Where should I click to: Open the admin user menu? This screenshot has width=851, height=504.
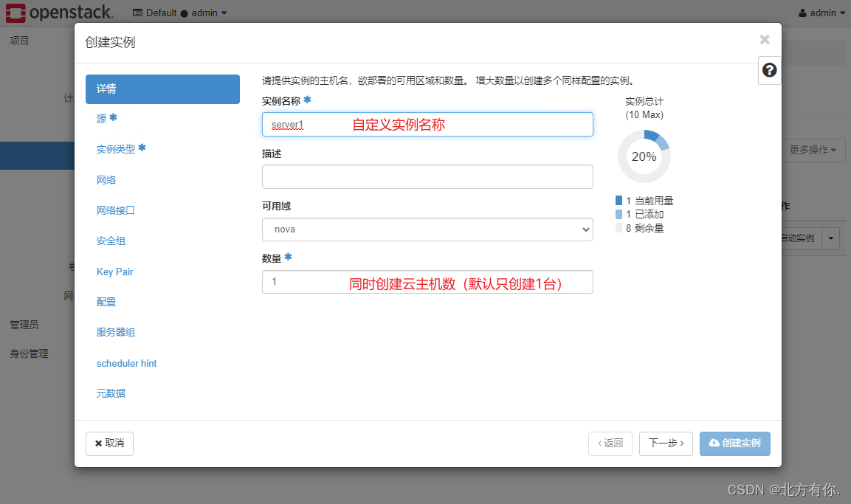(x=821, y=13)
